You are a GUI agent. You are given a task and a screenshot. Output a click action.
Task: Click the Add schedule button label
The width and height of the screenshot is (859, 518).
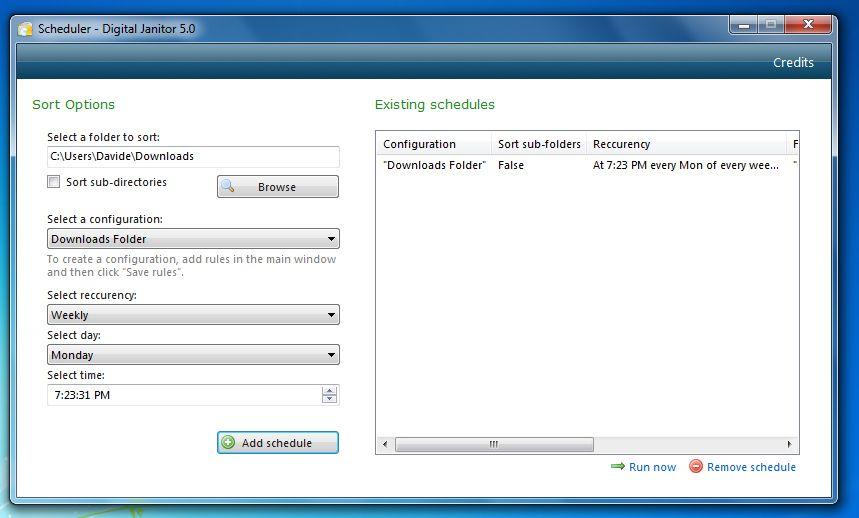click(277, 443)
